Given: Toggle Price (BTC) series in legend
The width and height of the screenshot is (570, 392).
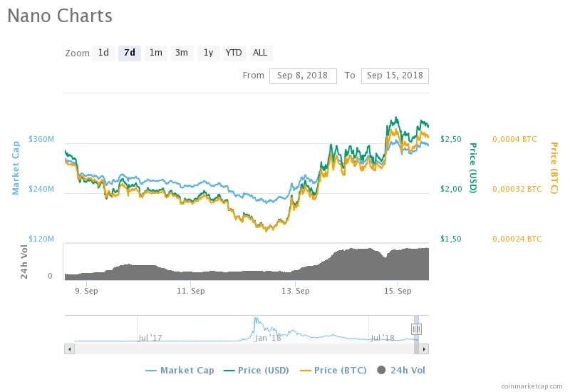Looking at the screenshot, I should click(333, 370).
